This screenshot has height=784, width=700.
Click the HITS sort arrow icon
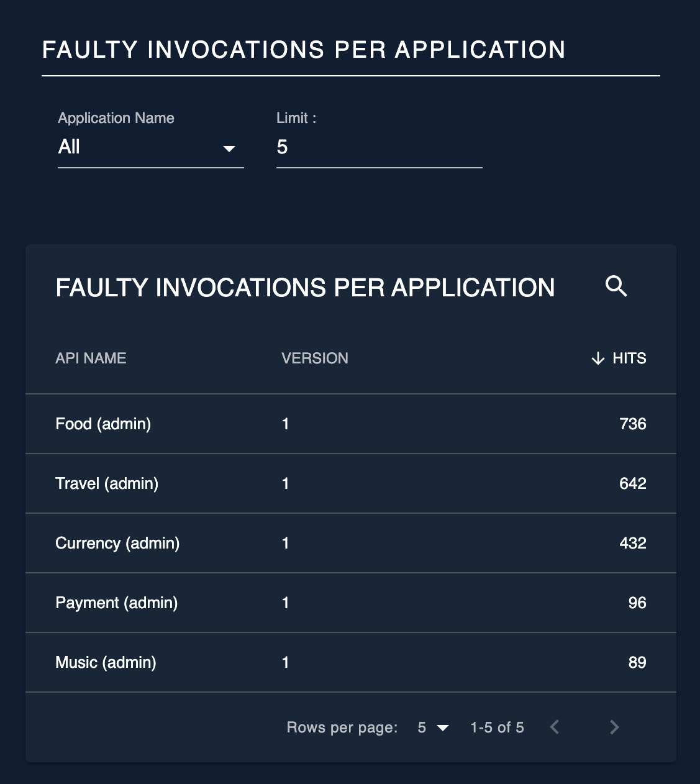598,358
